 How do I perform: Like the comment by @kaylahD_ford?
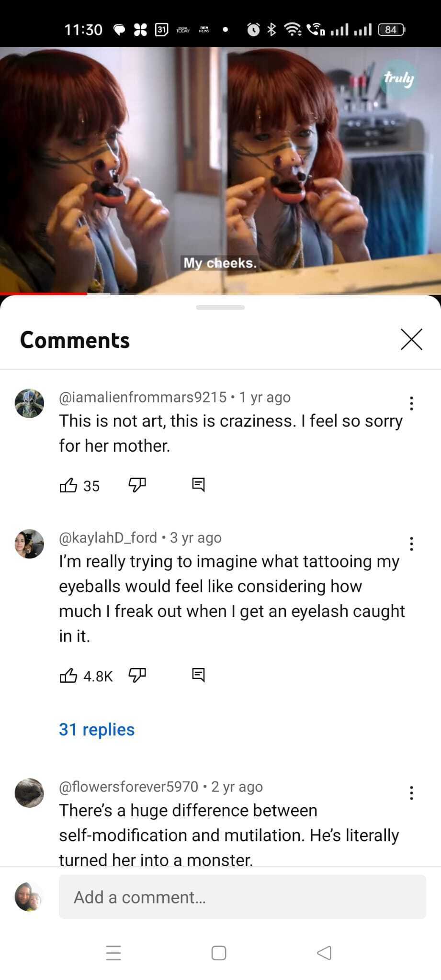tap(68, 675)
